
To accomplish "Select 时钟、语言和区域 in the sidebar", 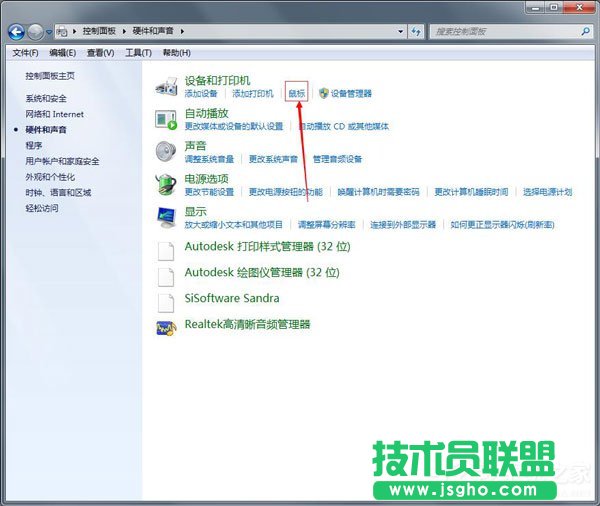I will pos(58,193).
